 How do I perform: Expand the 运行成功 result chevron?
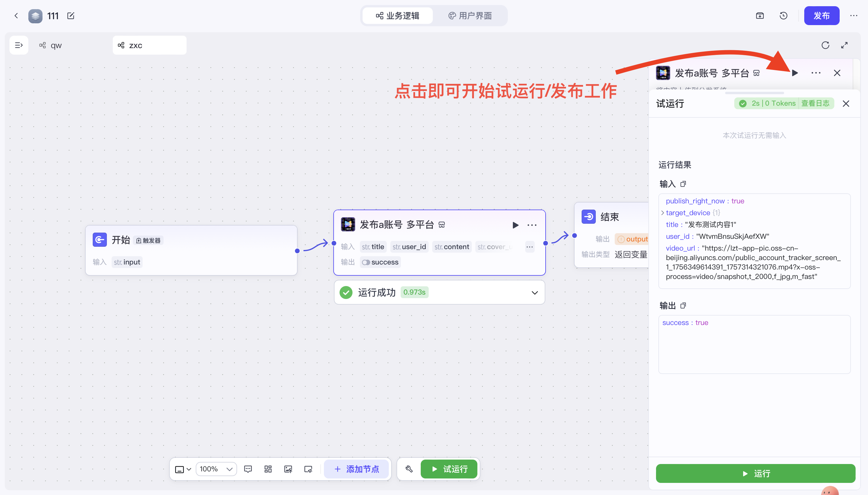[534, 293]
